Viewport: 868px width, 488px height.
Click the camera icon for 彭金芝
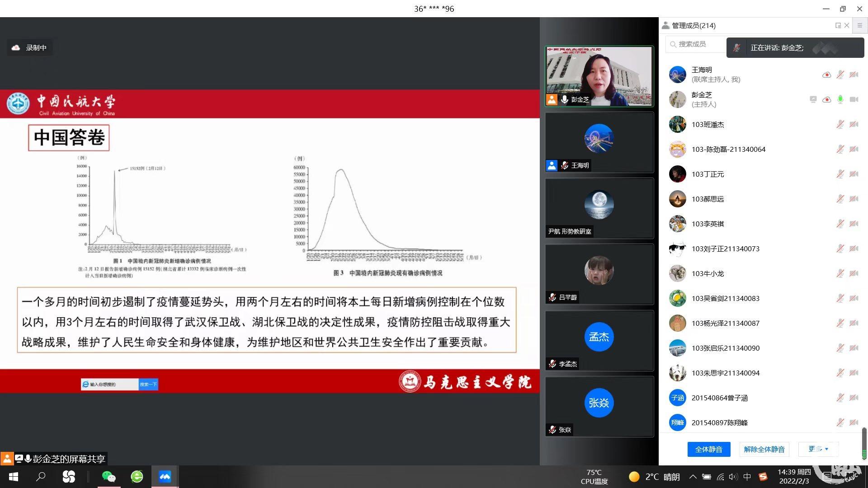coord(854,99)
